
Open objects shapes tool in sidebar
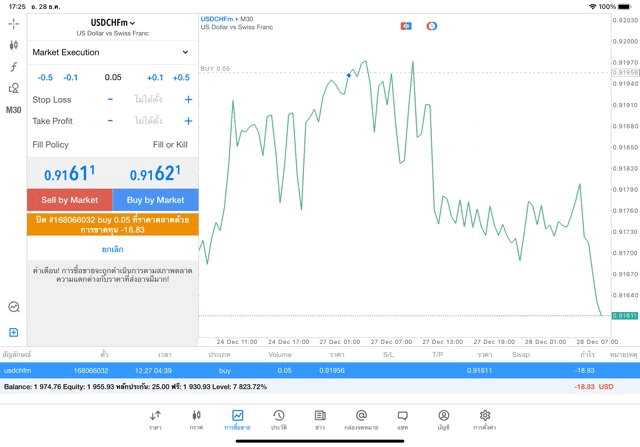13,88
